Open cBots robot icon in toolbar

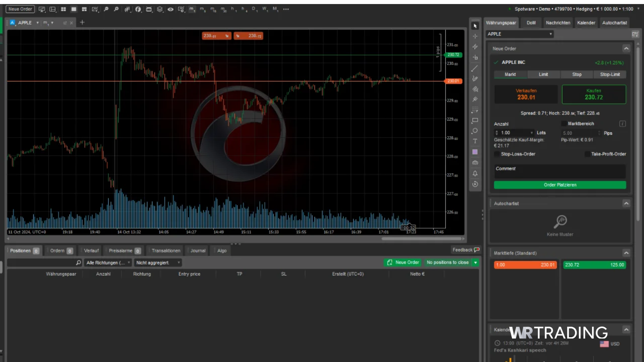(x=149, y=9)
